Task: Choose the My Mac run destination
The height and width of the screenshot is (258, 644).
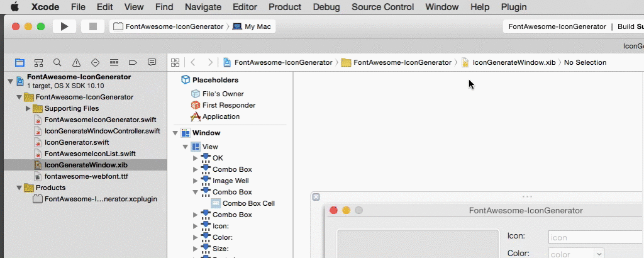Action: 252,26
